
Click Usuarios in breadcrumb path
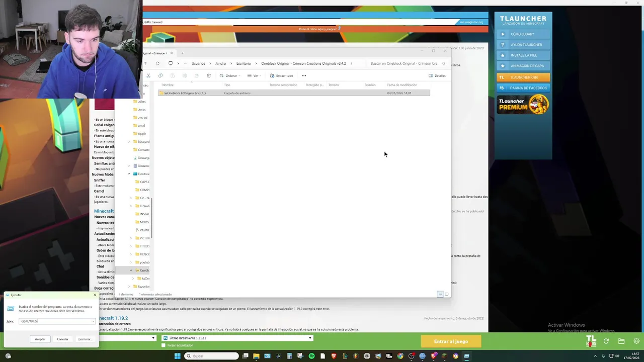pyautogui.click(x=198, y=63)
